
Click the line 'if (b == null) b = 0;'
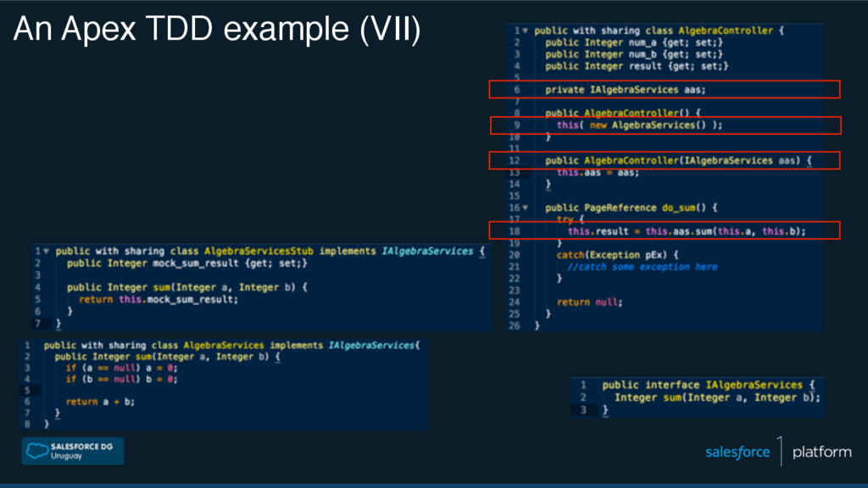pyautogui.click(x=121, y=379)
